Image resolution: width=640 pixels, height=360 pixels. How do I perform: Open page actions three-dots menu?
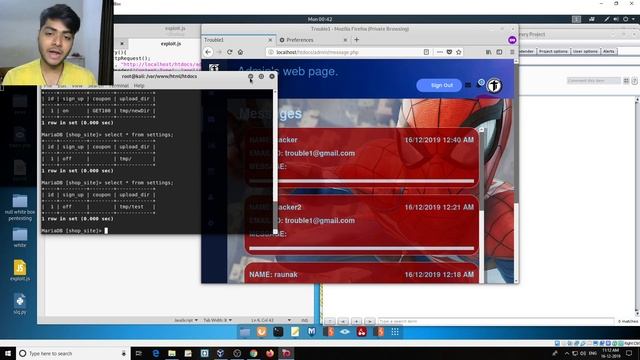point(440,52)
